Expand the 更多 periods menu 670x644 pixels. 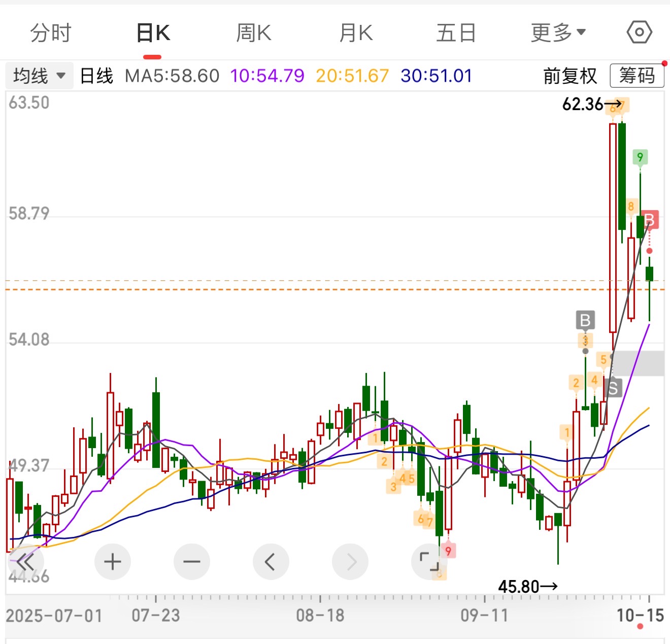coord(558,33)
